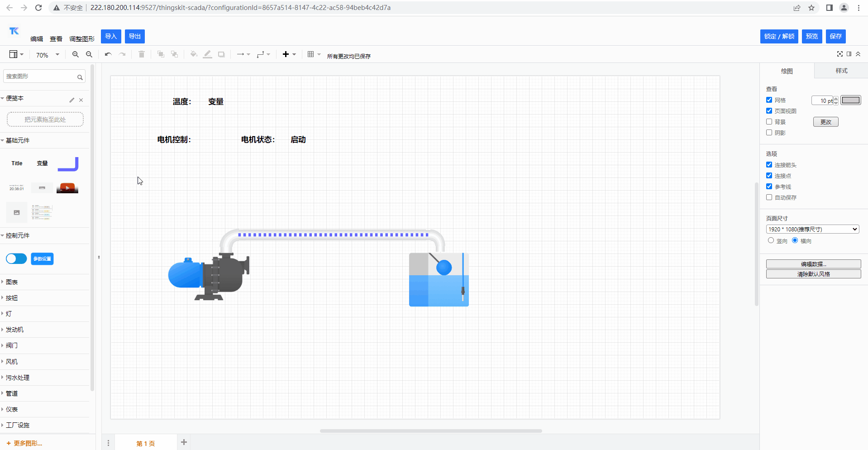The image size is (868, 450).
Task: Select the Title text shape
Action: tap(17, 163)
